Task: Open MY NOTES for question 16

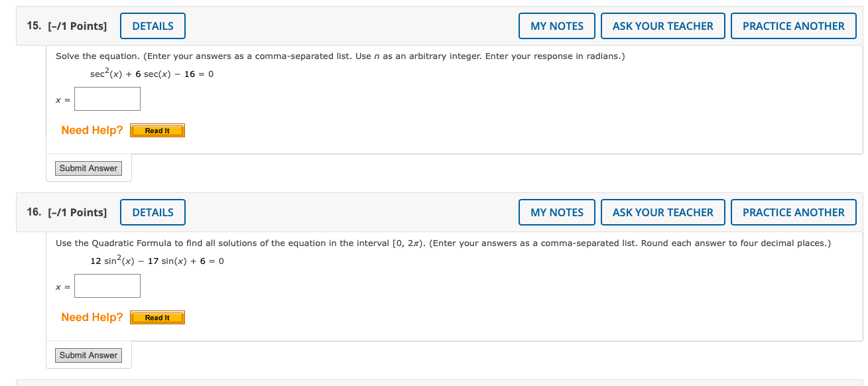Action: (556, 212)
